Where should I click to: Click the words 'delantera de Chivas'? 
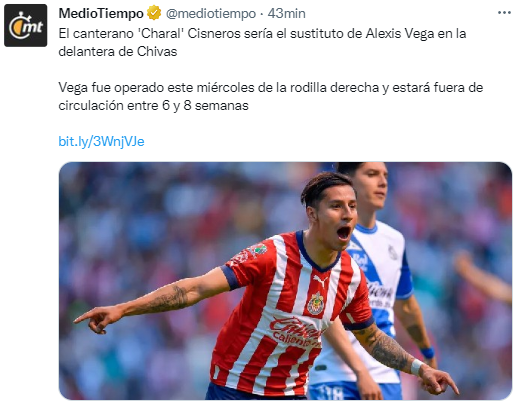118,52
